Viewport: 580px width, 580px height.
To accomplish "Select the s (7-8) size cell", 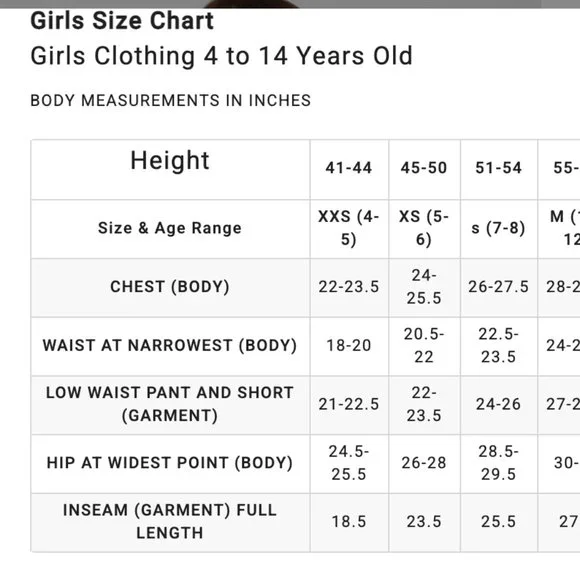I will tap(499, 228).
